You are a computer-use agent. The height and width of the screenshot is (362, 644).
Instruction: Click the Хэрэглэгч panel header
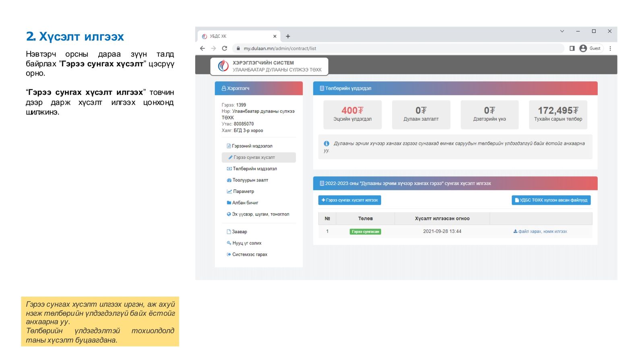259,88
